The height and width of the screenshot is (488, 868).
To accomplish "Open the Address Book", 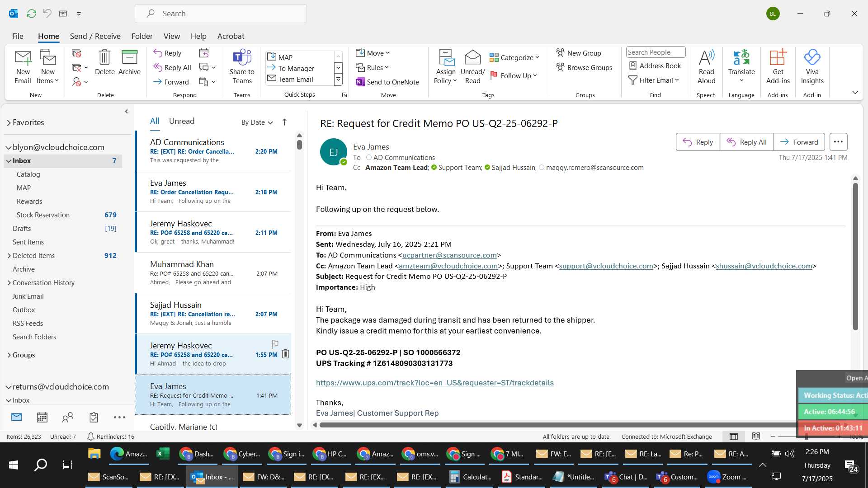I will [x=655, y=66].
